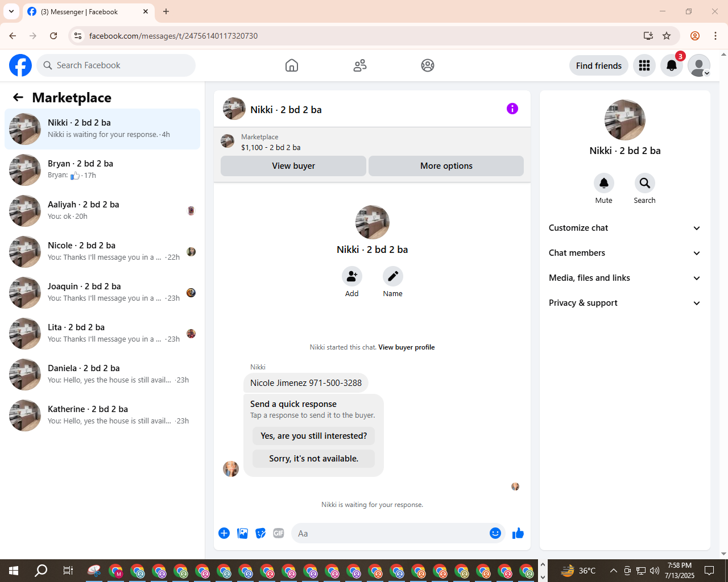The image size is (728, 582).
Task: Open browser tab search dropdown
Action: pyautogui.click(x=11, y=11)
